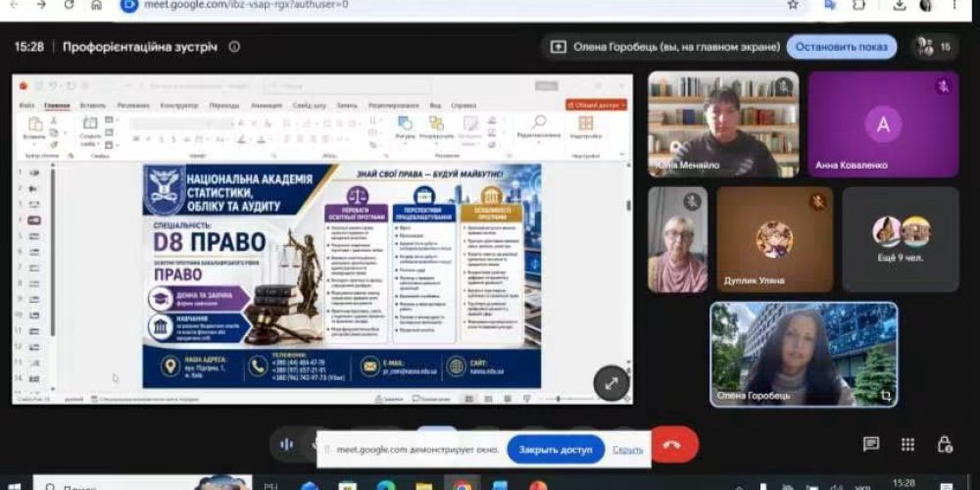Viewport: 980px width, 490px height.
Task: Select the Анна Коваленко participant tile
Action: coord(883,123)
